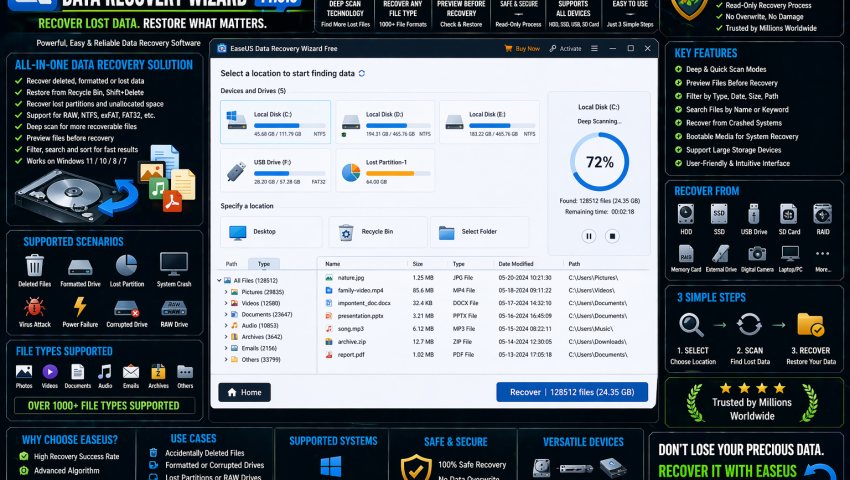Image resolution: width=850 pixels, height=480 pixels.
Task: Click the Deleted Files trash icon
Action: coord(34,265)
